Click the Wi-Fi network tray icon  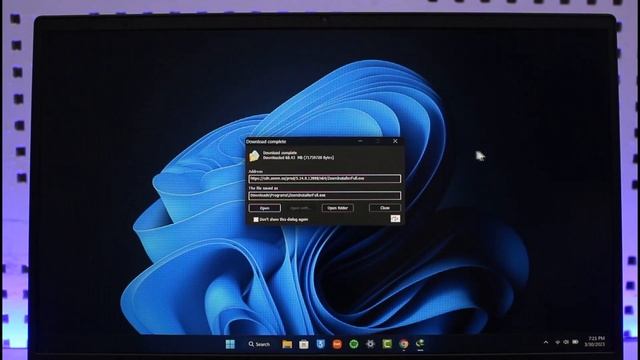coord(558,342)
